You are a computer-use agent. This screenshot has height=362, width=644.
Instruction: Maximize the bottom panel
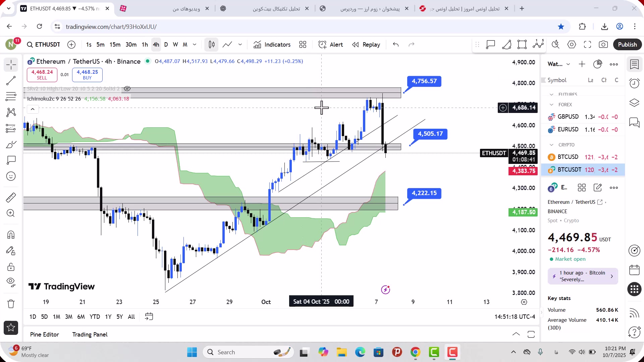click(531, 334)
